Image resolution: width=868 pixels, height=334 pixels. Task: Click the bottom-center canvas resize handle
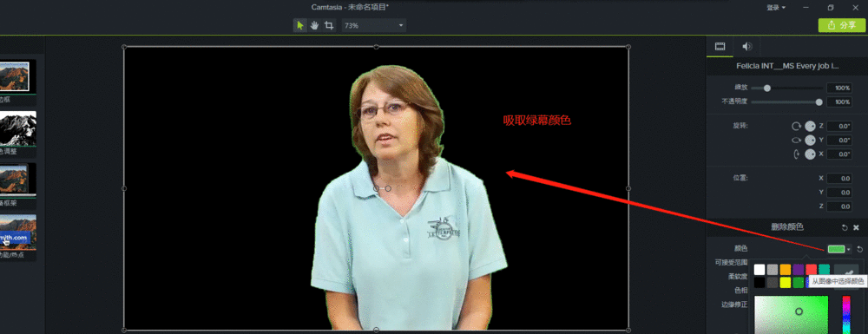click(x=377, y=331)
